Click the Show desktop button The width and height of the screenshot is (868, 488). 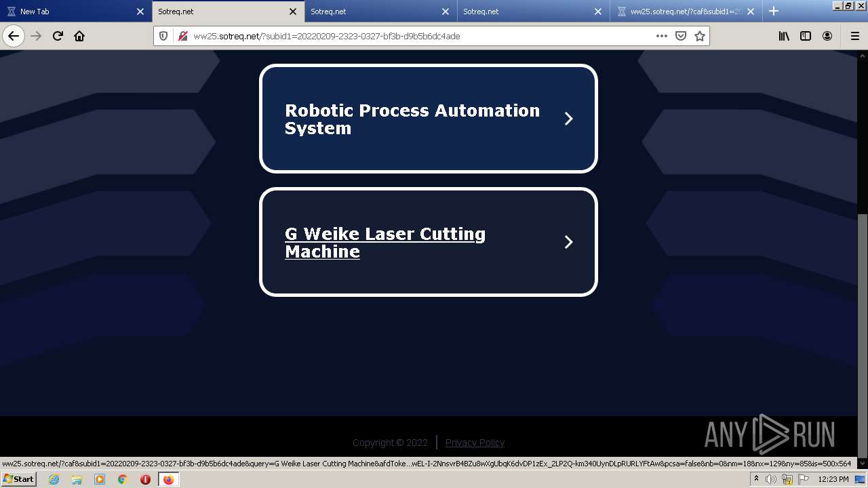861,479
